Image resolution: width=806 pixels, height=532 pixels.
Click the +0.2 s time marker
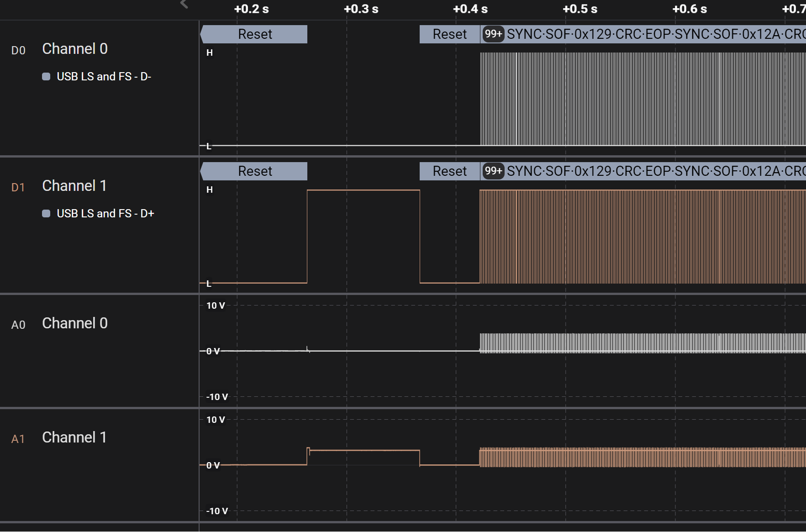(x=251, y=9)
